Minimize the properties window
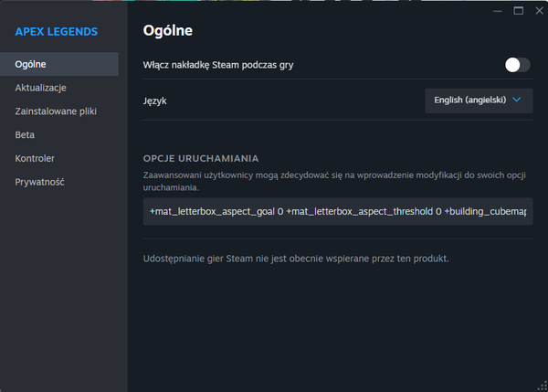The width and height of the screenshot is (548, 392). pos(498,11)
